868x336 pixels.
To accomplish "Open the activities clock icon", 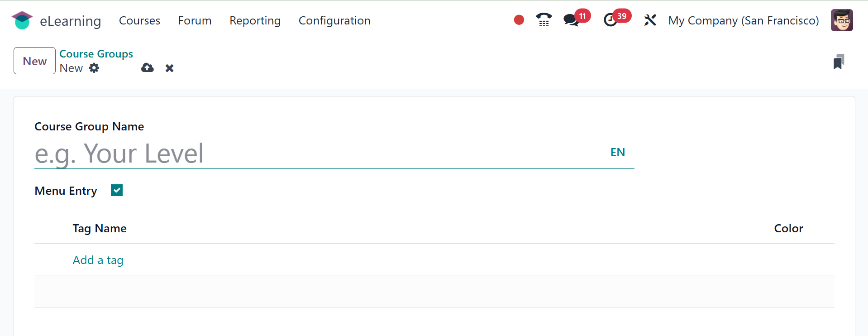I will click(x=610, y=20).
